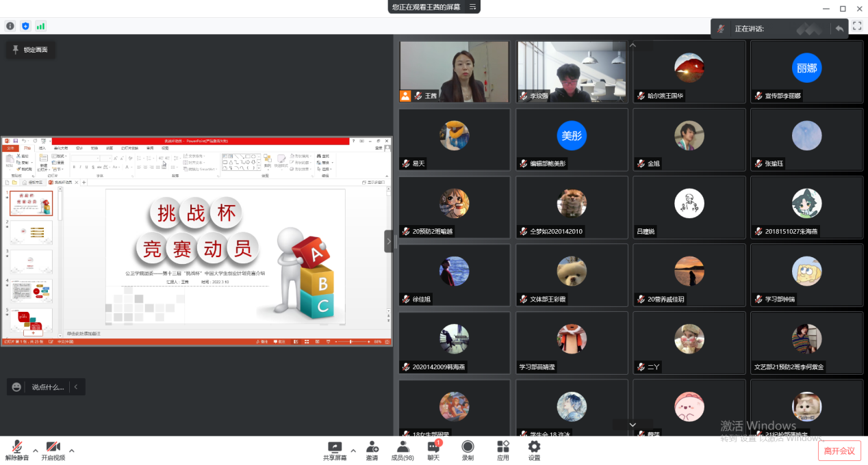The width and height of the screenshot is (868, 465).
Task: Expand share options arrow beside 共享屏幕
Action: [x=353, y=451]
